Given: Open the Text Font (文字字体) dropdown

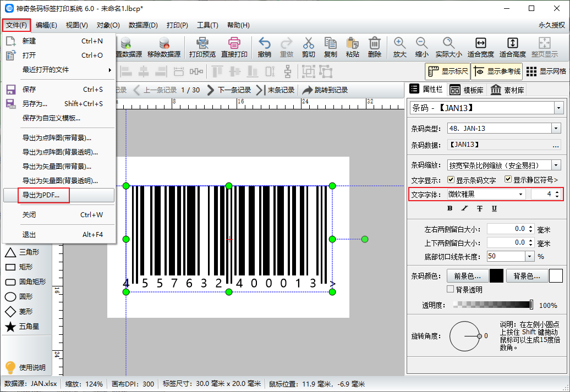Looking at the screenshot, I should 520,195.
